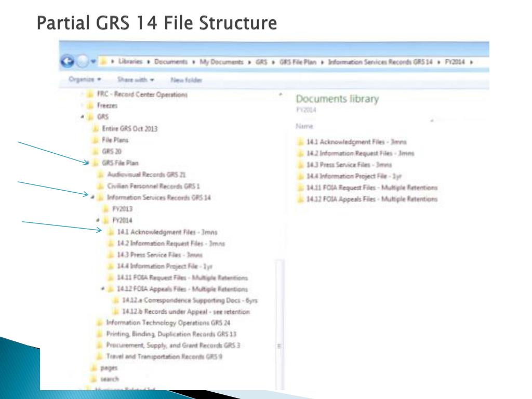Screen dimensions: 532x399
Task: Click tree folder icon for 14.1 Acknowledgment Files
Action: coord(111,232)
